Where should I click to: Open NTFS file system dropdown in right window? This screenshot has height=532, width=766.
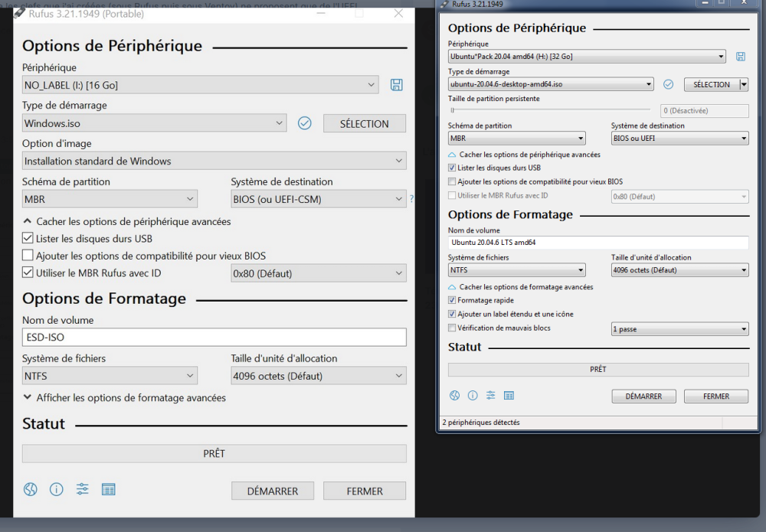[x=516, y=270]
